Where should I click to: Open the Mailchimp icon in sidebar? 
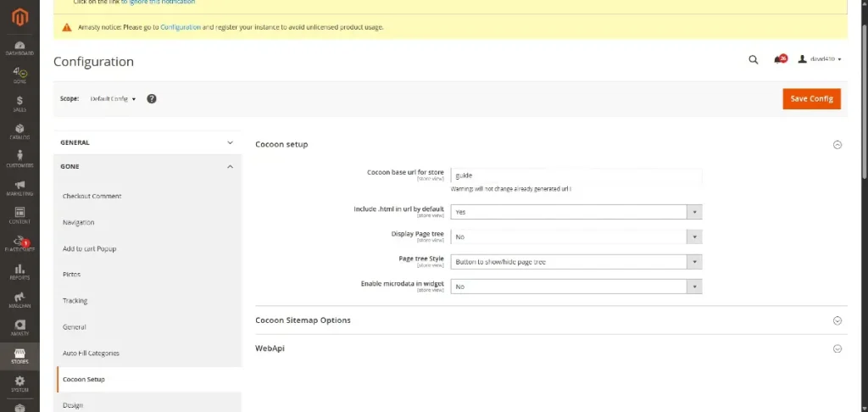(19, 299)
